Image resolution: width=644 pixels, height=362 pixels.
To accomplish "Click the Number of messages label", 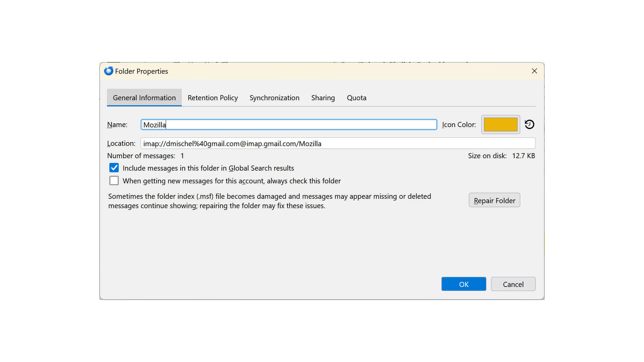I will pos(141,156).
